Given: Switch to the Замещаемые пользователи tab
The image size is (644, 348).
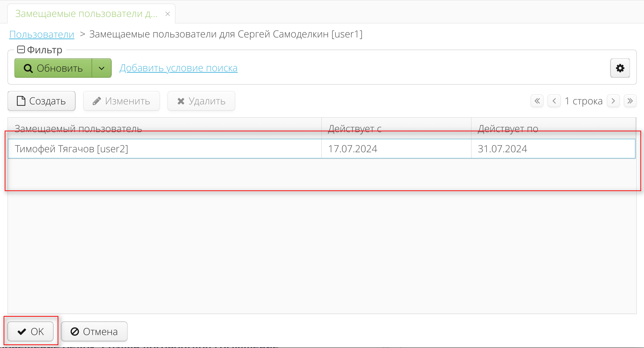Looking at the screenshot, I should pyautogui.click(x=86, y=13).
